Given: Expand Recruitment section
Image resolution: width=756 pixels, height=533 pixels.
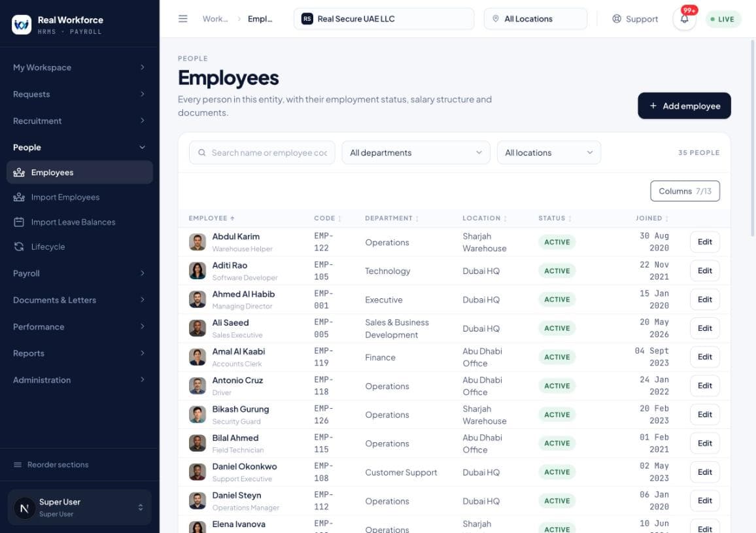Looking at the screenshot, I should pos(80,120).
